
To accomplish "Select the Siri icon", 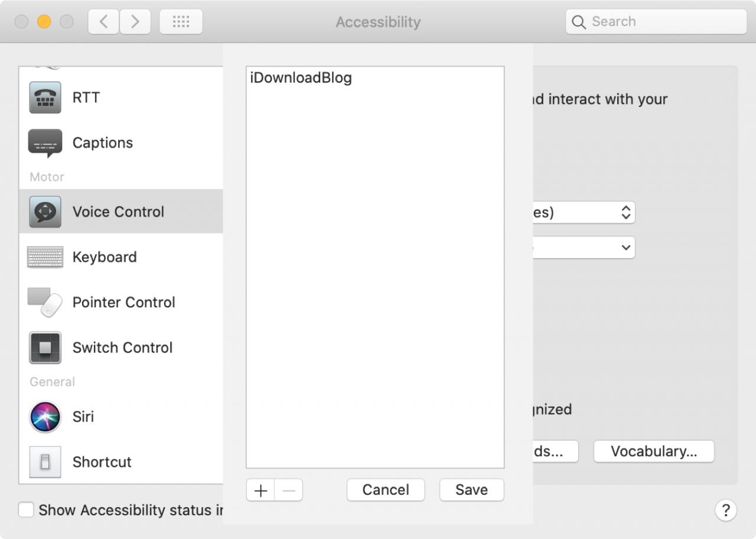I will [x=45, y=417].
